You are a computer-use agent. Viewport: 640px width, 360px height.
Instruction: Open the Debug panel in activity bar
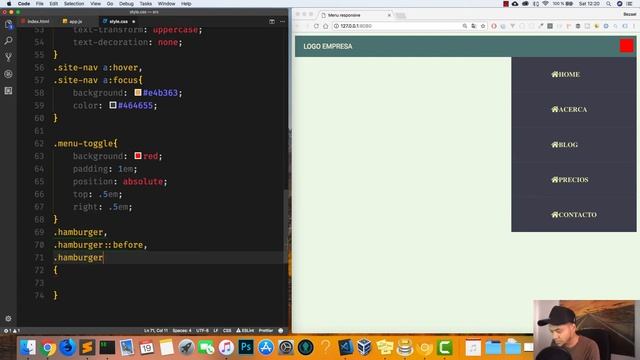[8, 74]
